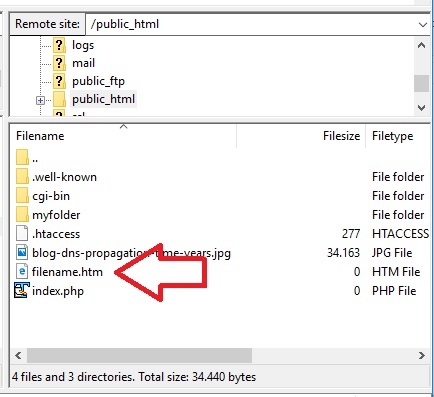Click the index.php file icon

(22, 291)
